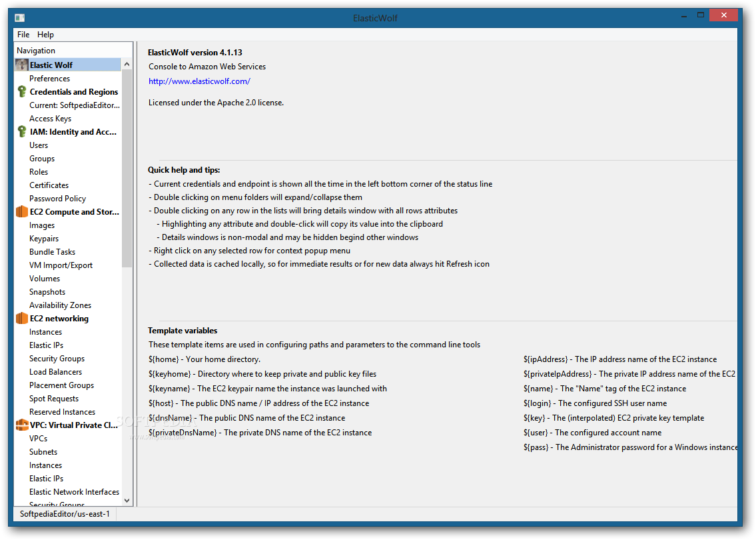Select Current: SoftpediaEditor credentials entry
Viewport: 756px width, 540px height.
tap(74, 105)
